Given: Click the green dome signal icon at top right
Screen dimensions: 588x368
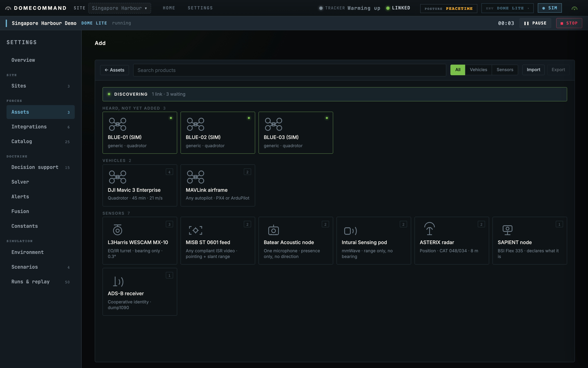Looking at the screenshot, I should (574, 8).
